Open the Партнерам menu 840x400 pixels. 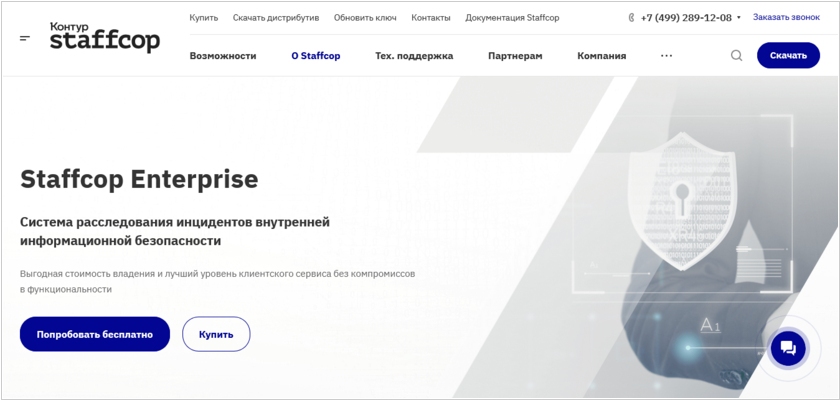click(515, 56)
